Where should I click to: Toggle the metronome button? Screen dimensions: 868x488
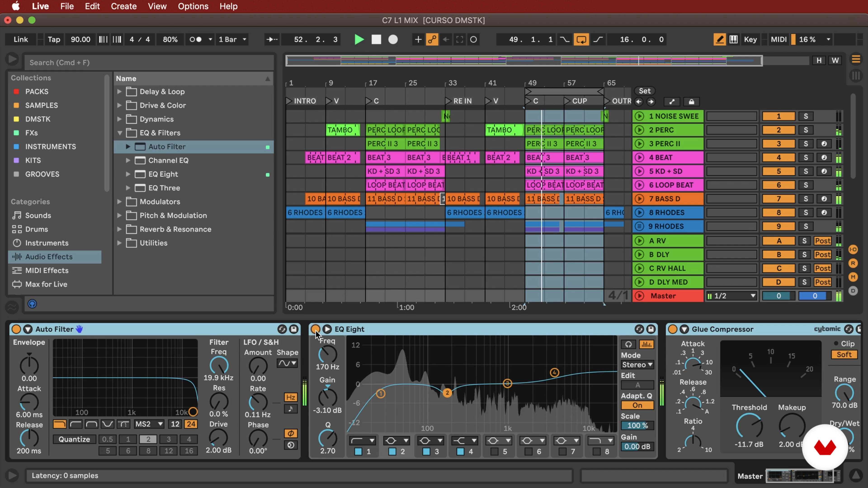[x=196, y=39]
